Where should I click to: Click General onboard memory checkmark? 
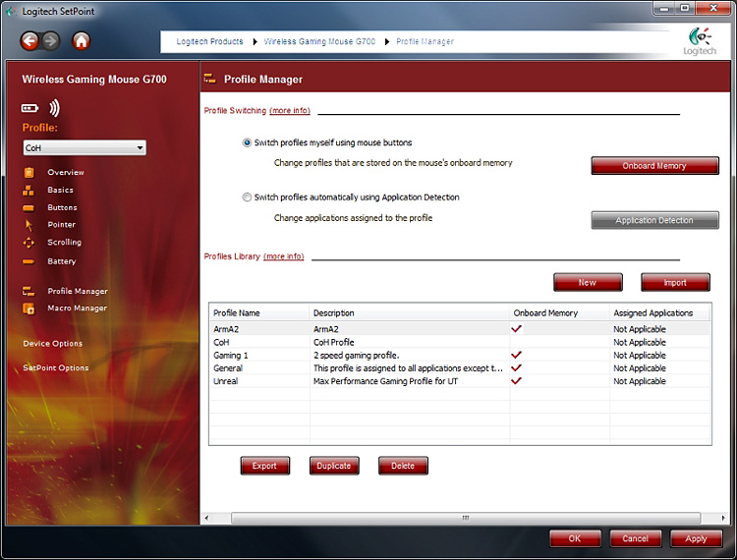516,367
